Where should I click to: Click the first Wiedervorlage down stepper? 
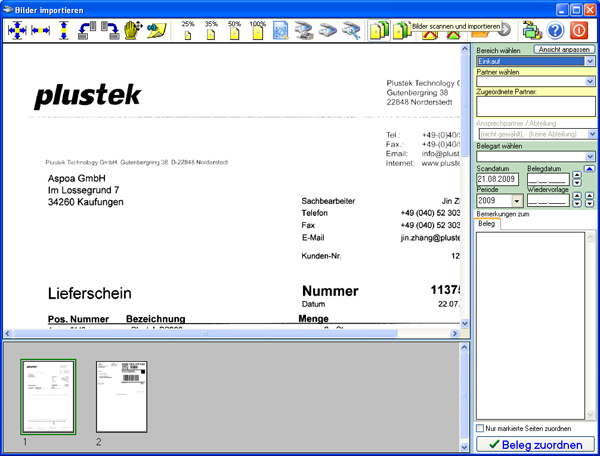[577, 204]
